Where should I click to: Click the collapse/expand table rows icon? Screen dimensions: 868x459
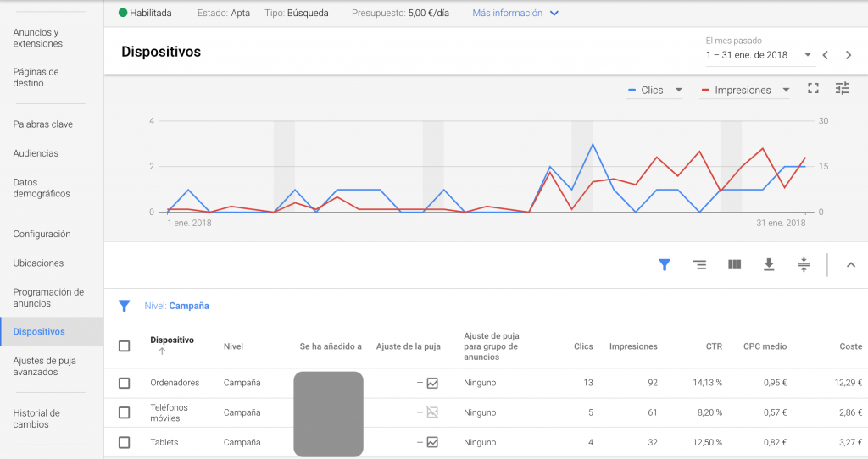pyautogui.click(x=804, y=265)
